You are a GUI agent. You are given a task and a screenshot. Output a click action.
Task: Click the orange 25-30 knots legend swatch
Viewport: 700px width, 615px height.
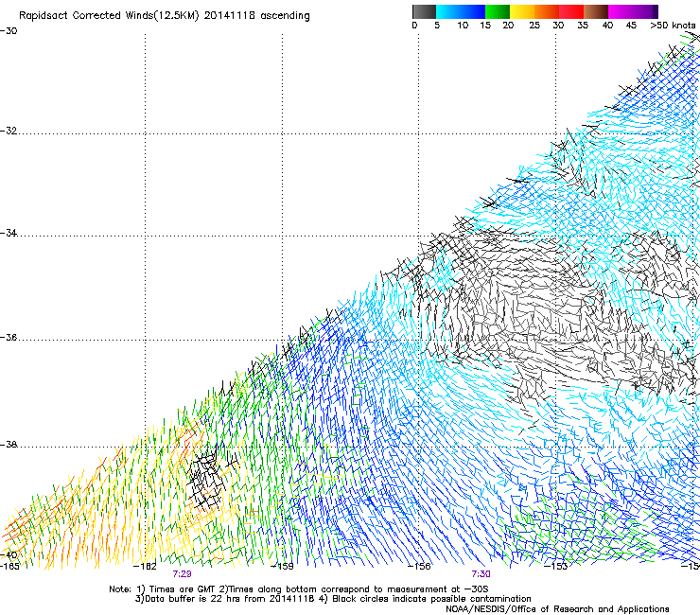(x=547, y=11)
